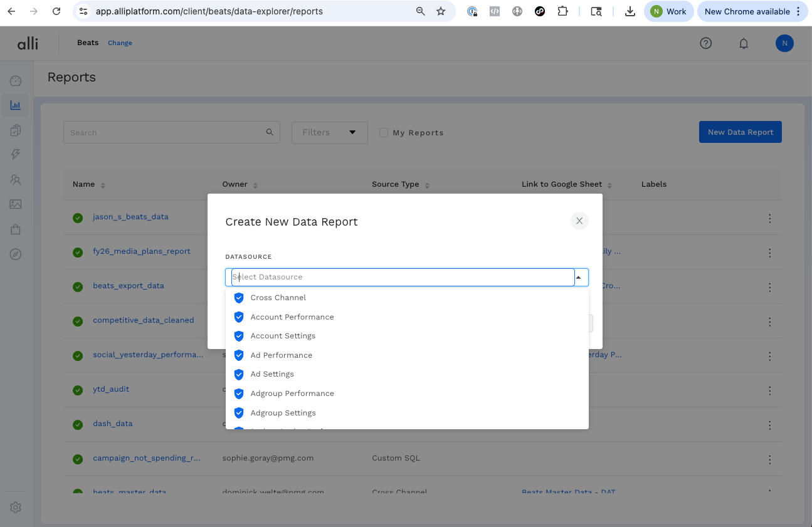Close the Create New Data Report dialog
The height and width of the screenshot is (527, 812).
coord(579,221)
